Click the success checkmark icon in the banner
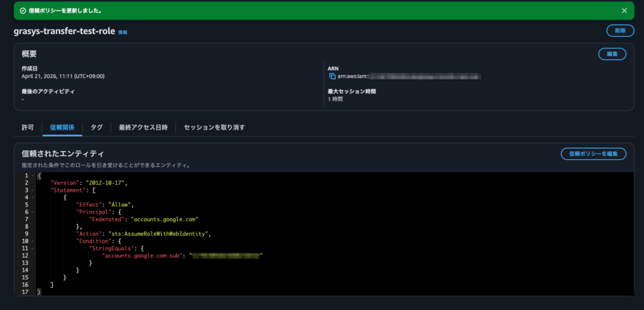 [23, 11]
